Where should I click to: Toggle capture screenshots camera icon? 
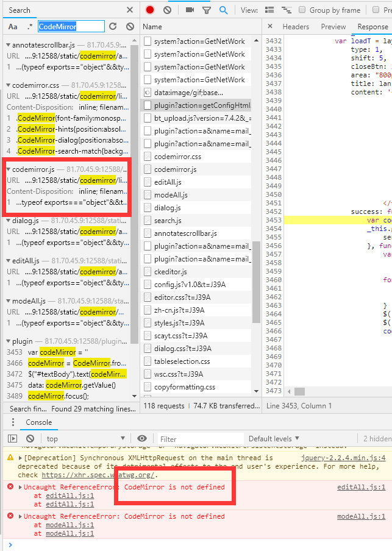[190, 10]
